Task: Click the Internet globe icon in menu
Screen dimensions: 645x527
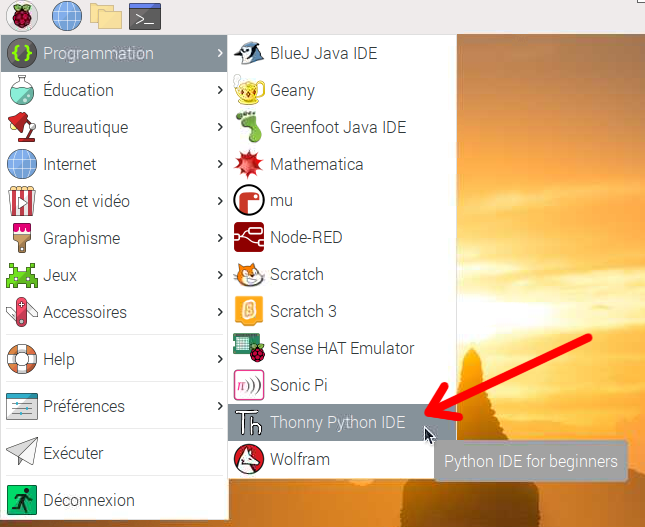Action: click(22, 164)
